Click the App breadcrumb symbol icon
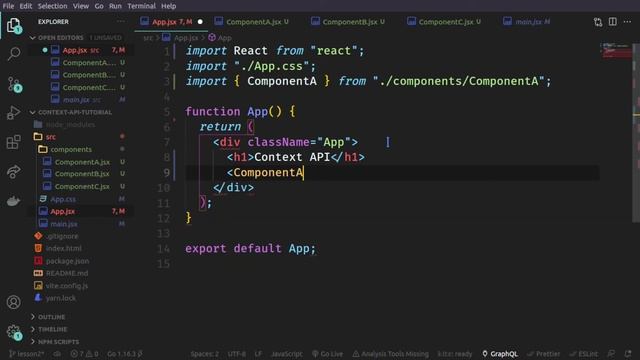This screenshot has height=360, width=640. pyautogui.click(x=212, y=38)
